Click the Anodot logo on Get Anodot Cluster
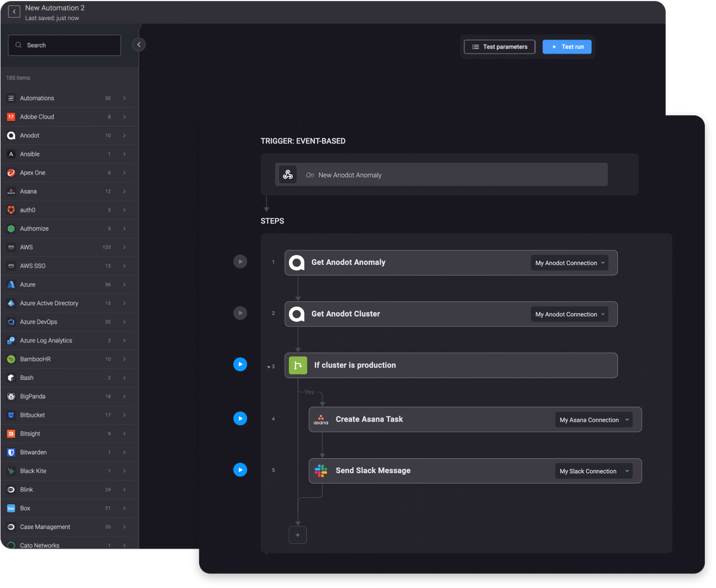Viewport: 716px width, 588px height. click(296, 314)
